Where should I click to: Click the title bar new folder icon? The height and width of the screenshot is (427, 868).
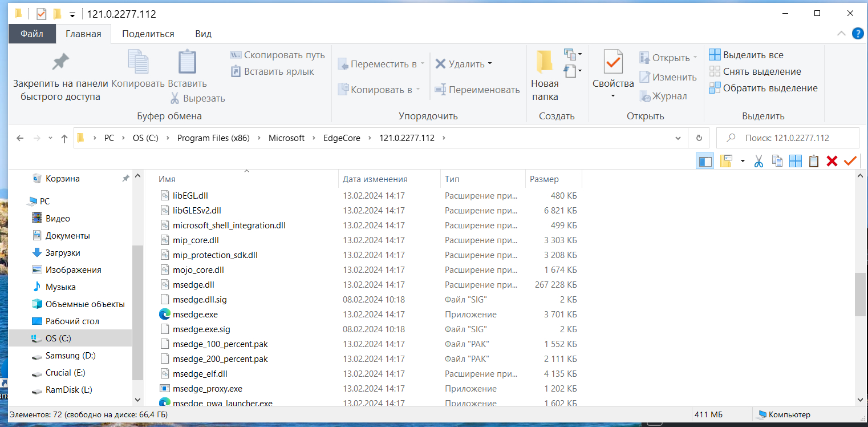(x=57, y=14)
